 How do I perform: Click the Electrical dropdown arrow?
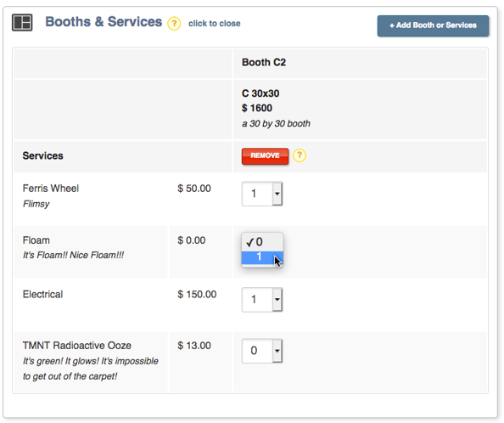(x=277, y=300)
